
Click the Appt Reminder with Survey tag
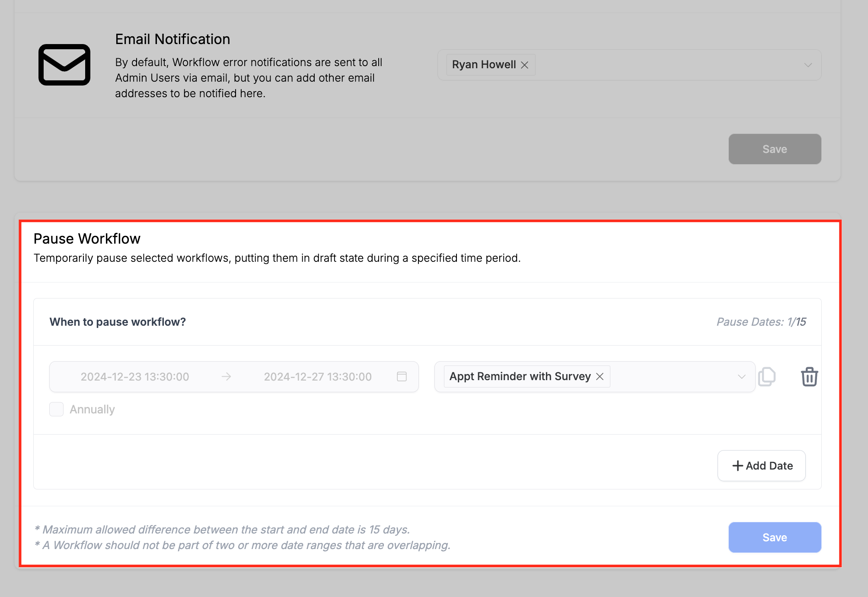(520, 377)
